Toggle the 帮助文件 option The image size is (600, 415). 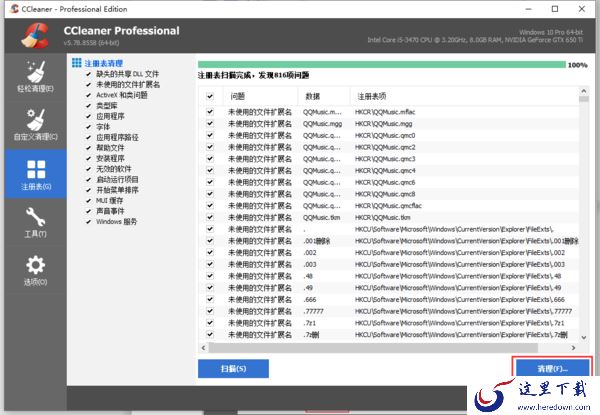(88, 148)
